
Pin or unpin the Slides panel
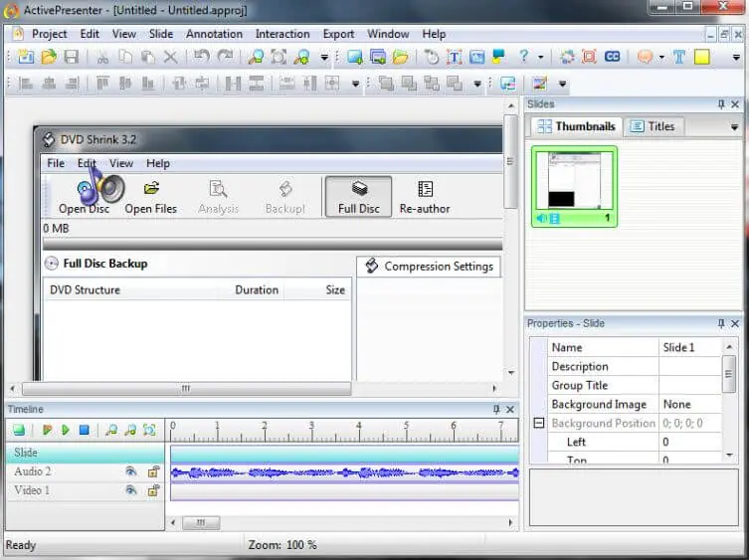pos(721,104)
